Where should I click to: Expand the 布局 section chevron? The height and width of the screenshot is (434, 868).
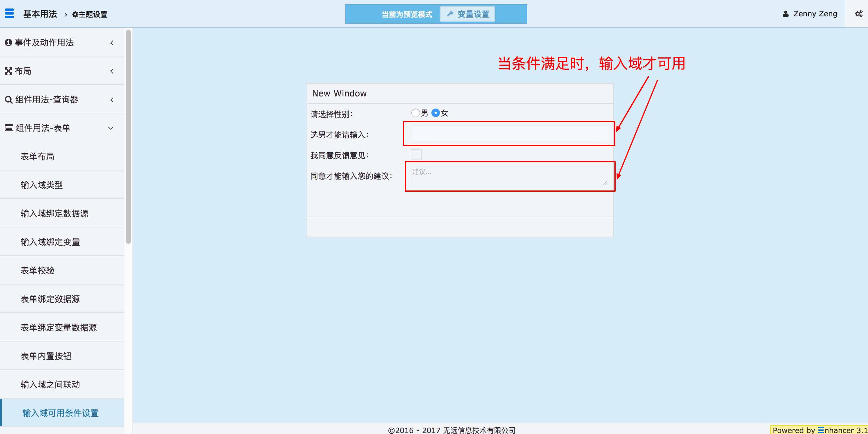[112, 71]
